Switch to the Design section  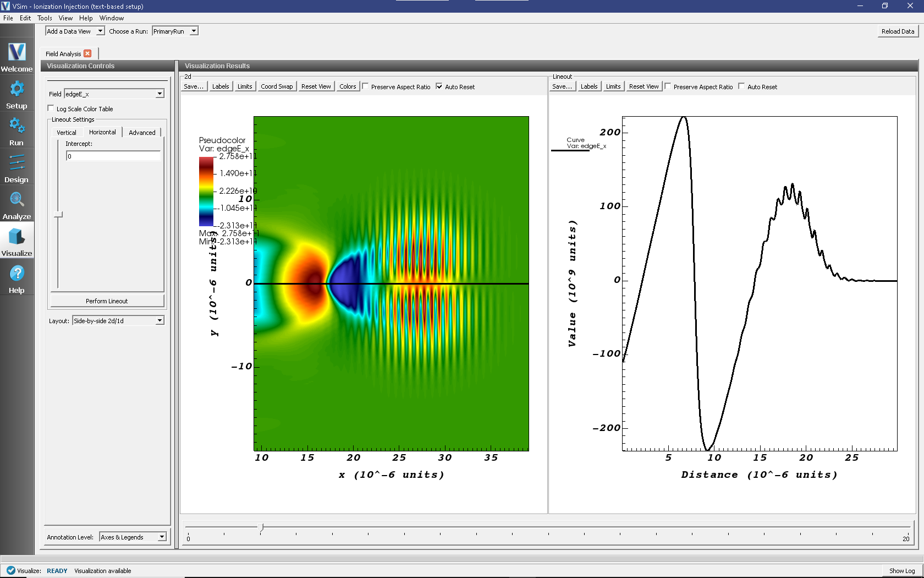click(16, 168)
